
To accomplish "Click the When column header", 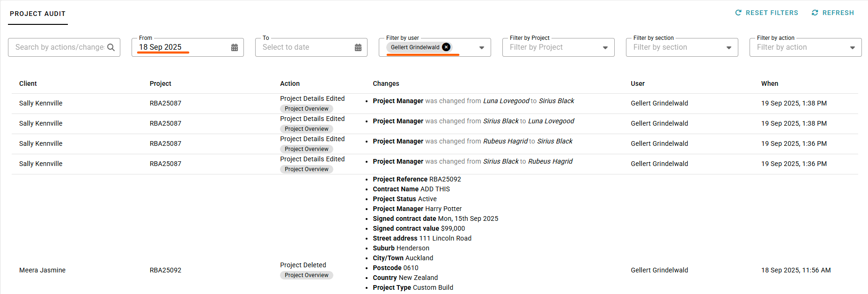I will point(770,83).
